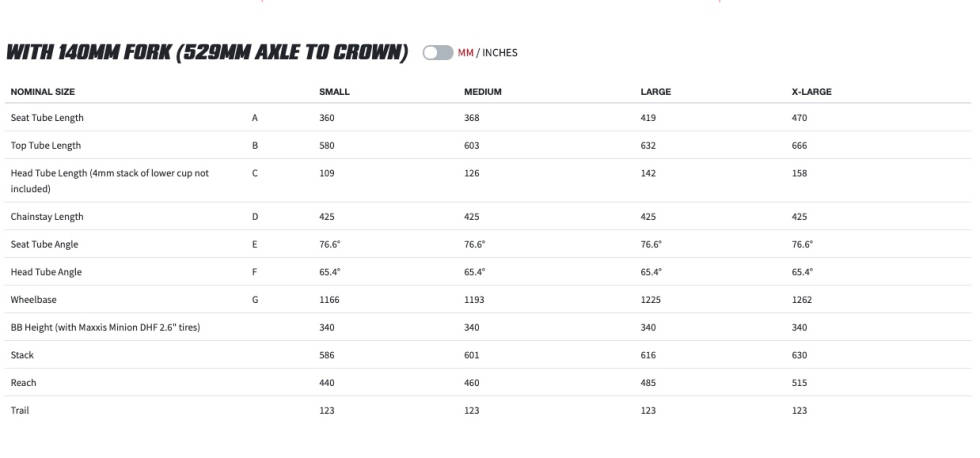Click the Head Tube Angle row label
This screenshot has width=980, height=458.
click(x=46, y=272)
